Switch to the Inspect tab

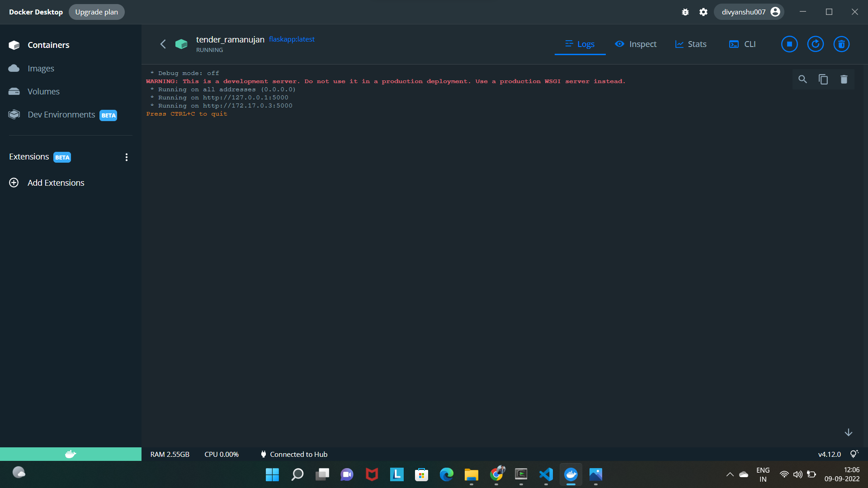point(636,44)
